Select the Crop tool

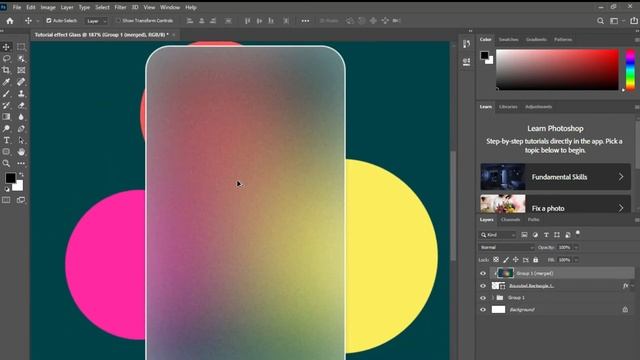click(x=6, y=70)
